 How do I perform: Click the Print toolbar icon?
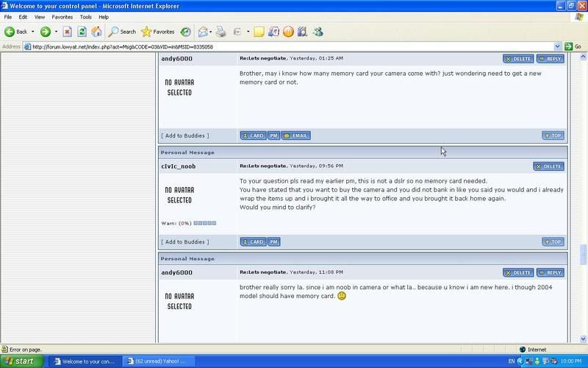click(x=220, y=32)
